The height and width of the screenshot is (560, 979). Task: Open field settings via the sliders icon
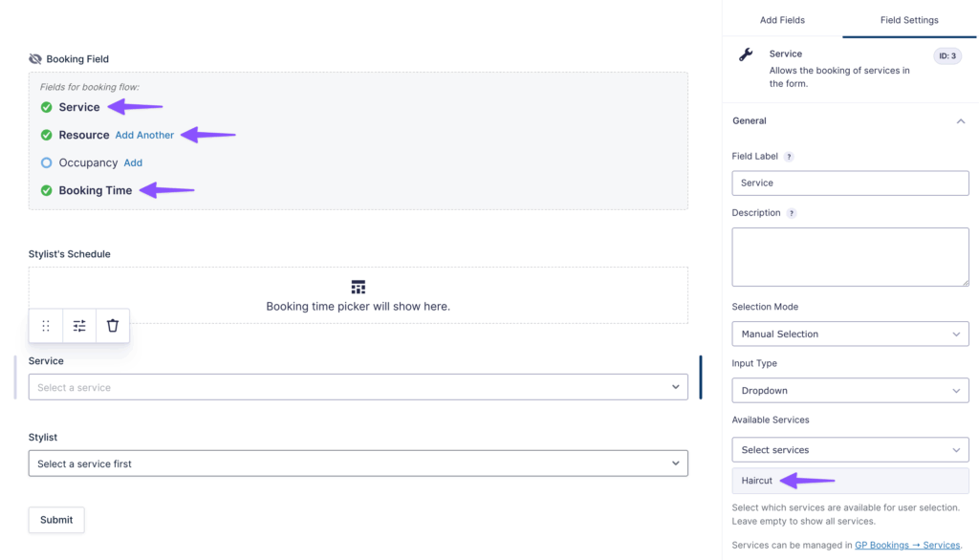[78, 325]
